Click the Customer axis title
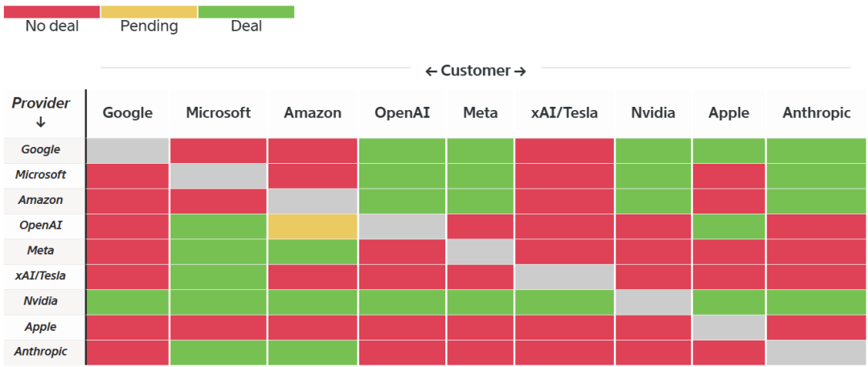 (x=475, y=71)
